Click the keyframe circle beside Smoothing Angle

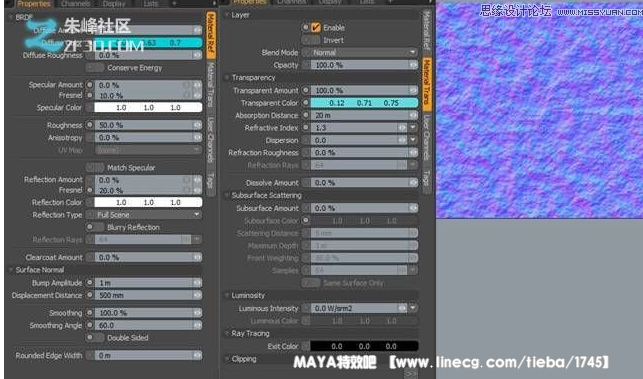[x=89, y=325]
